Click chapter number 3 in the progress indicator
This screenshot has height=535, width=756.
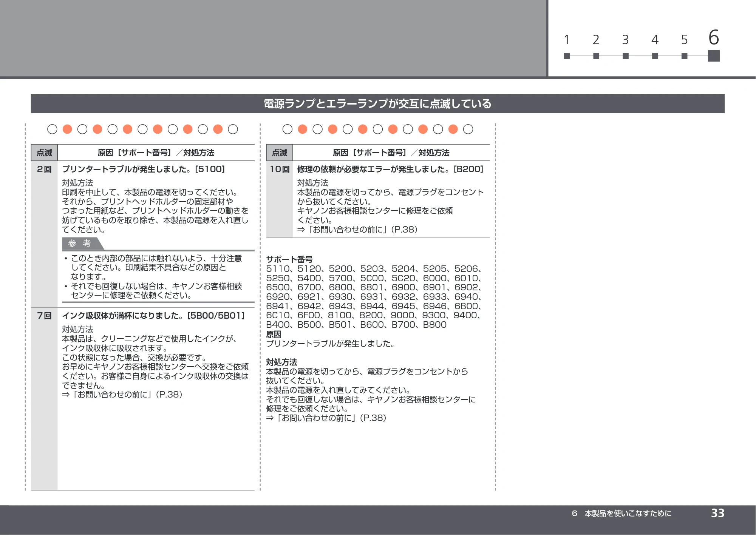click(x=625, y=40)
